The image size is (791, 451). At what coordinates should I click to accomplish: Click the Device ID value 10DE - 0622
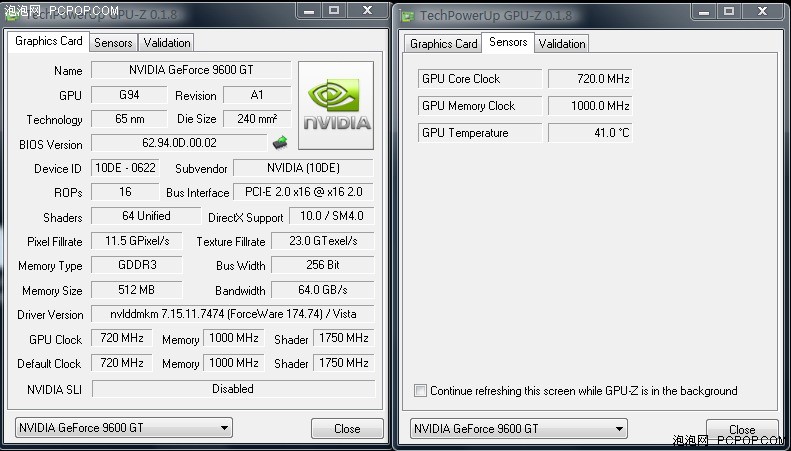(125, 168)
